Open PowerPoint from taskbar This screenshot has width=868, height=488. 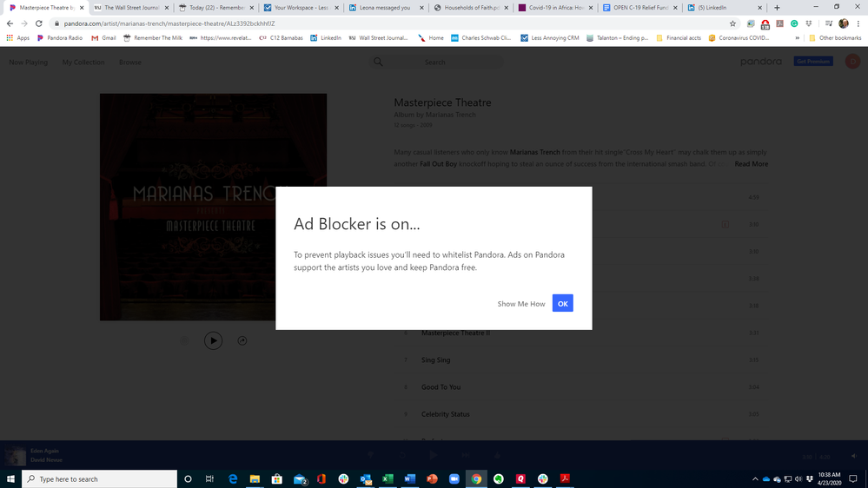(432, 479)
